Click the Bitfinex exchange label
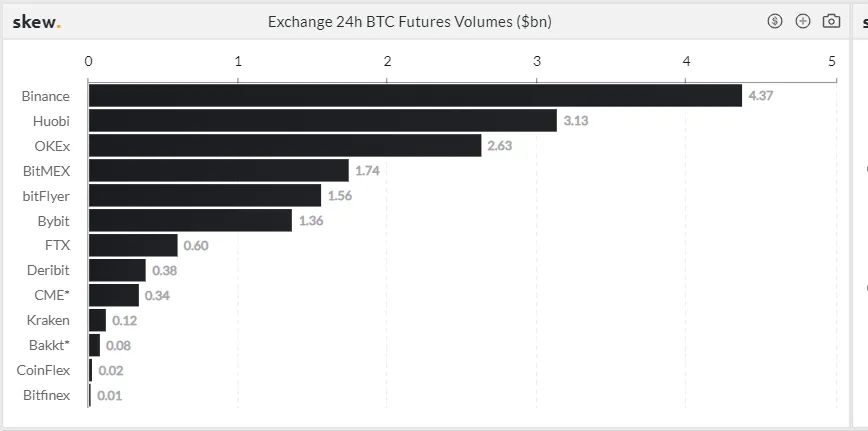The width and height of the screenshot is (868, 431). click(x=47, y=395)
